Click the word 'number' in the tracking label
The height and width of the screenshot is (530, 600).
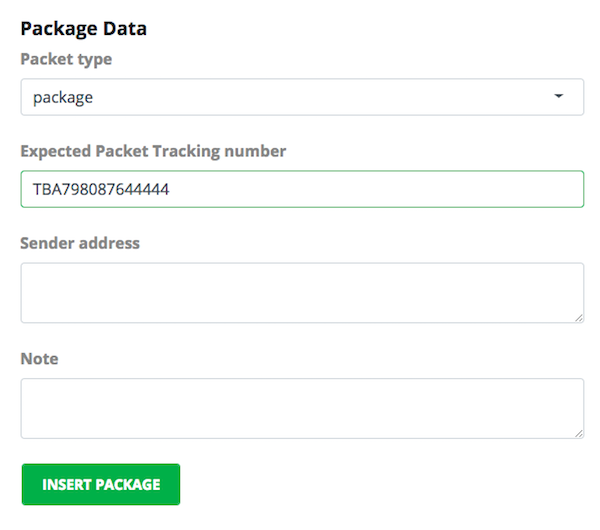click(255, 152)
